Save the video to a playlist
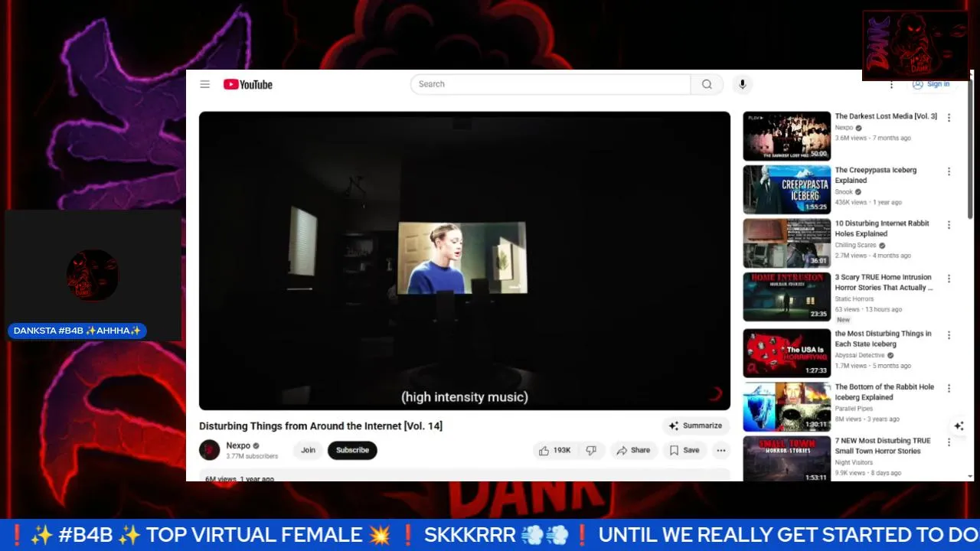 (684, 450)
